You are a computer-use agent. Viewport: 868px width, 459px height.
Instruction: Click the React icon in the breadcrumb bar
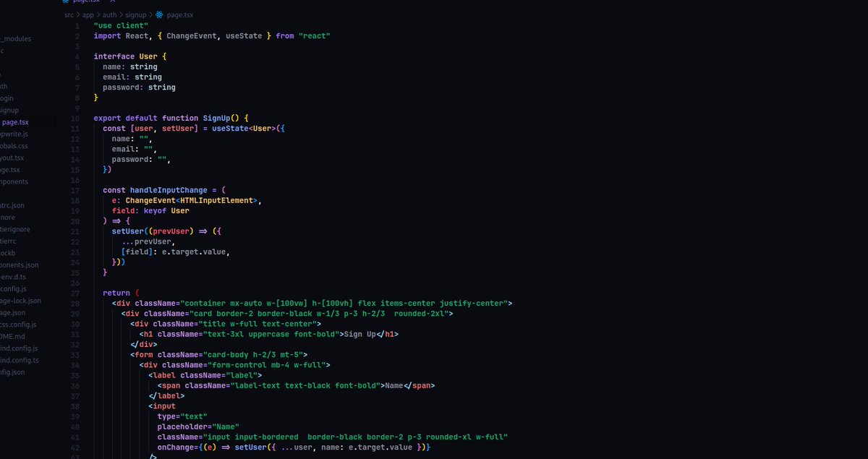tap(159, 14)
